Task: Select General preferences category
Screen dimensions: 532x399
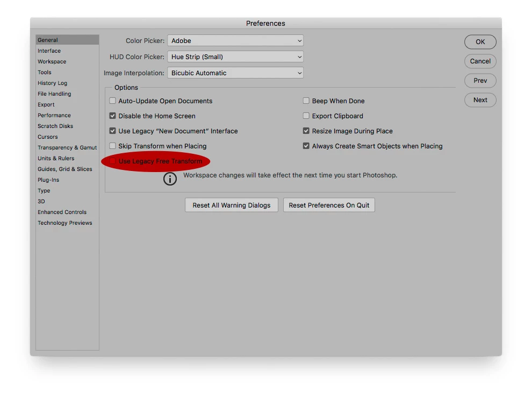Action: click(x=67, y=40)
